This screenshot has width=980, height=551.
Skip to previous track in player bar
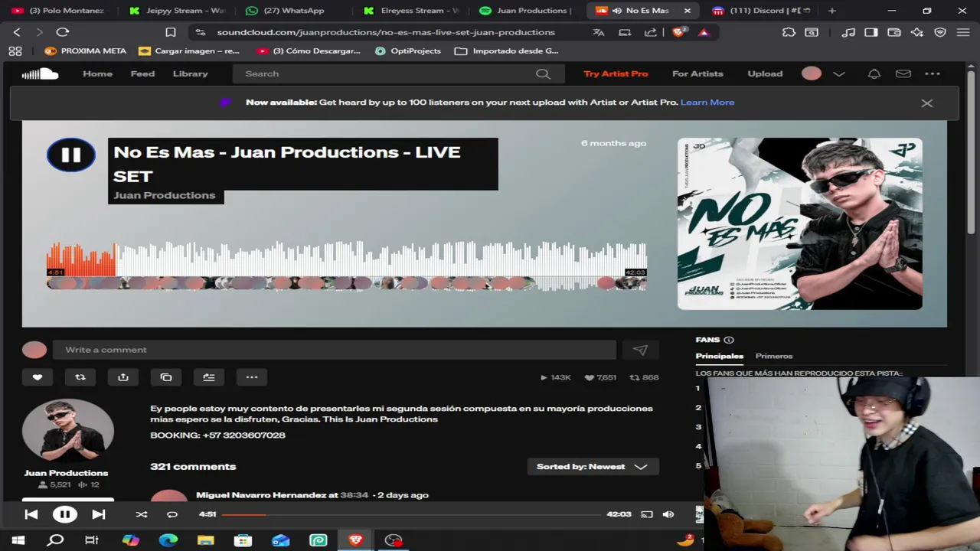pos(31,514)
